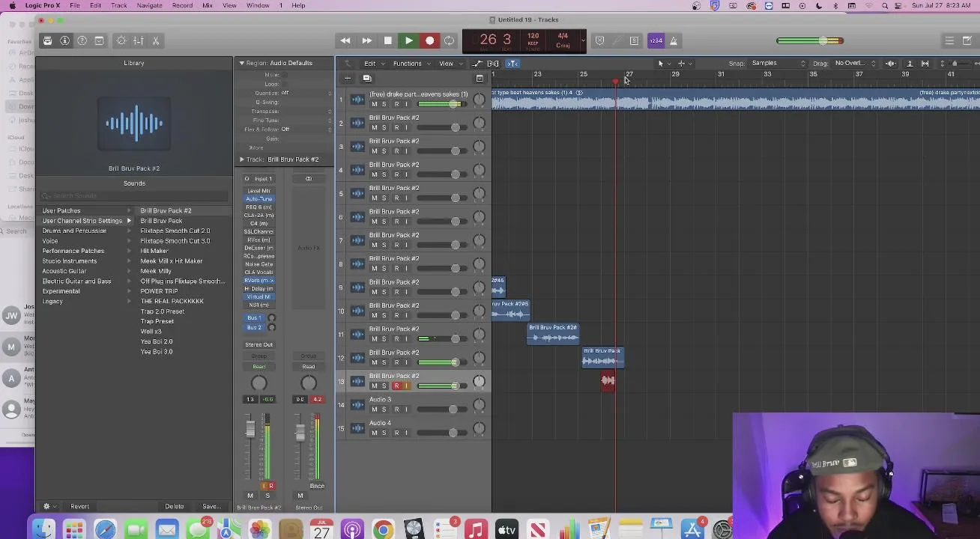The image size is (980, 539).
Task: Add a new track with the plus button
Action: coord(348,78)
